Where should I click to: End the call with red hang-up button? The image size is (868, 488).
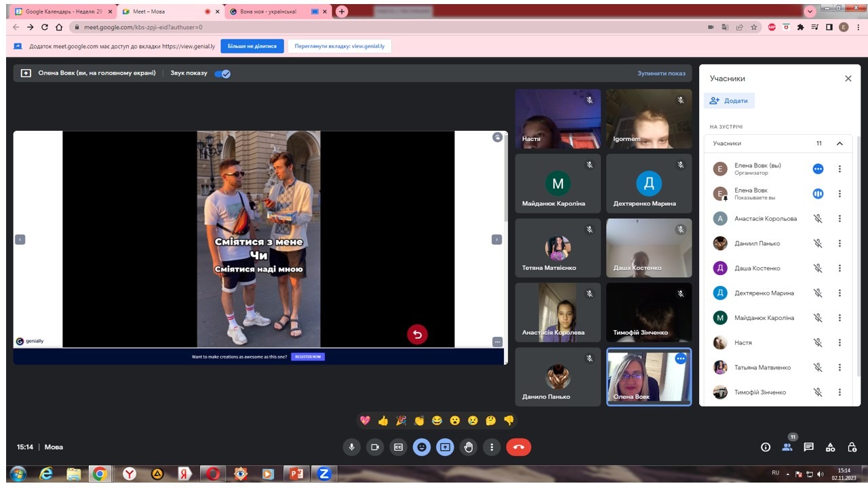519,447
